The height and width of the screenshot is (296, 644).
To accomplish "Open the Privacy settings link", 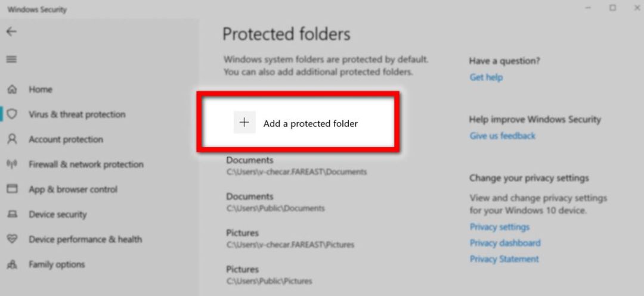I will pos(499,227).
